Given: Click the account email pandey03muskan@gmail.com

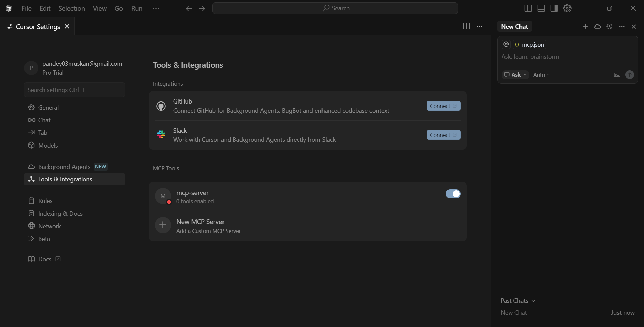Looking at the screenshot, I should (x=82, y=63).
